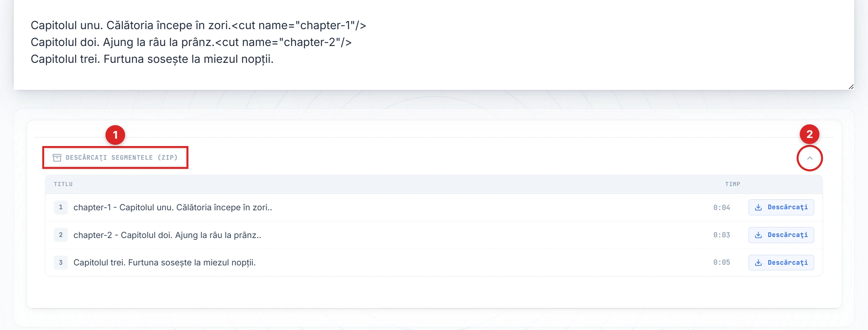Click the archive icon on the ZIP button
This screenshot has width=868, height=330.
pyautogui.click(x=57, y=158)
